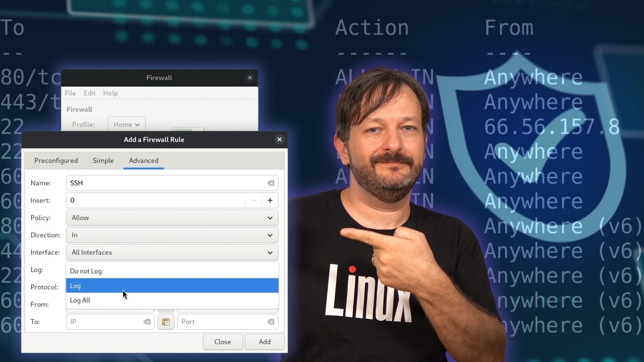Increase the Insert value with plus
644x362 pixels.
coord(270,200)
